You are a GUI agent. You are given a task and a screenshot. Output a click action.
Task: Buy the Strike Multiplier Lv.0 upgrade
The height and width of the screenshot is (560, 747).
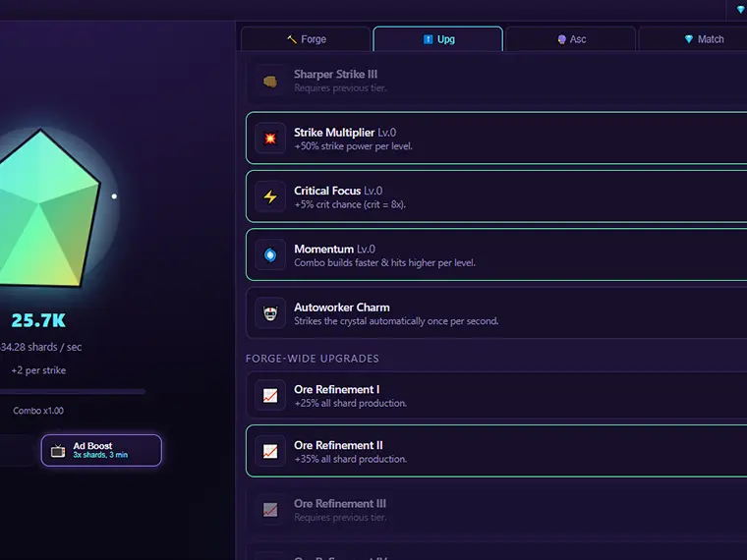point(496,139)
